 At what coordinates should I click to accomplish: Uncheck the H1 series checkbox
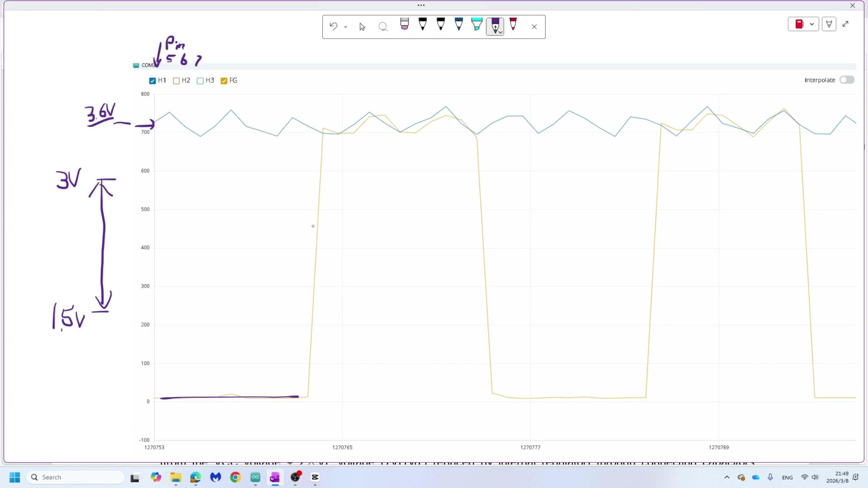coord(152,81)
